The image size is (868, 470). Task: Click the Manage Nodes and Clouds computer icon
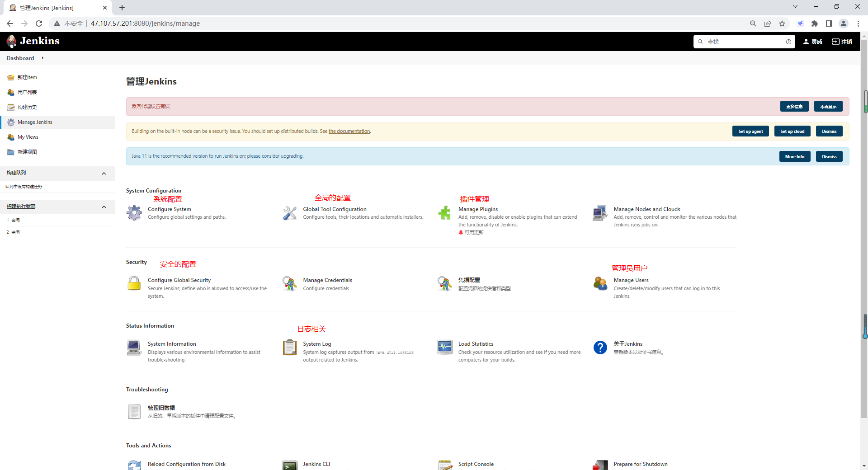pyautogui.click(x=600, y=213)
